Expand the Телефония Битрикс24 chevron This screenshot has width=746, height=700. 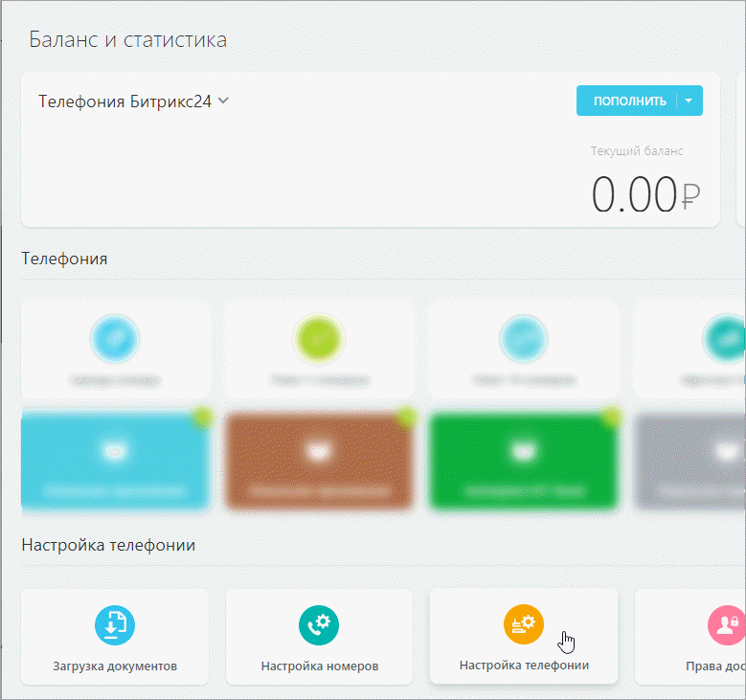pyautogui.click(x=223, y=101)
